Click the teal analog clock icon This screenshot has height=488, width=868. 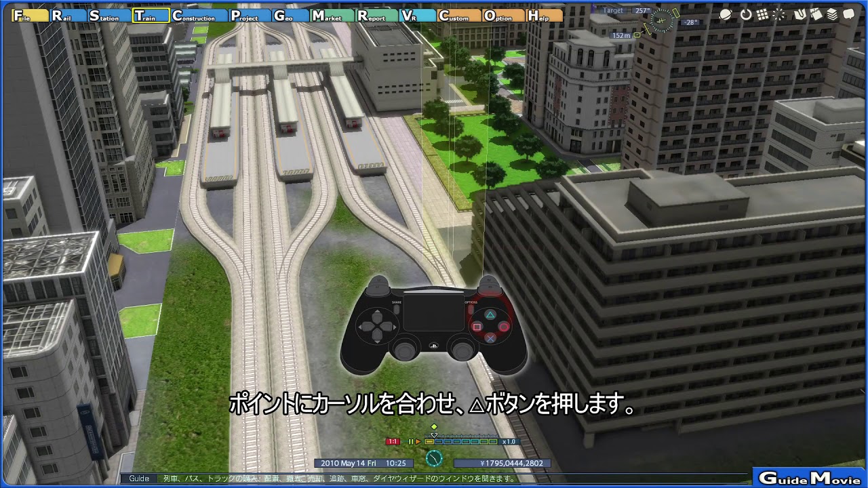click(434, 459)
